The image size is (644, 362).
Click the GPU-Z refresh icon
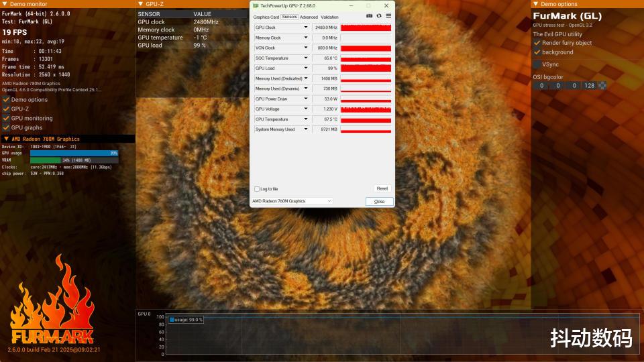378,16
